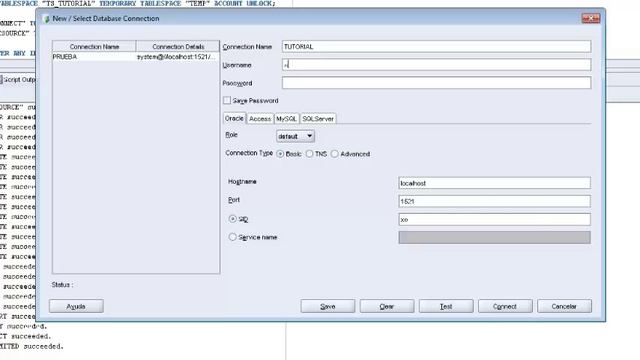Click into the Password field

coord(436,83)
